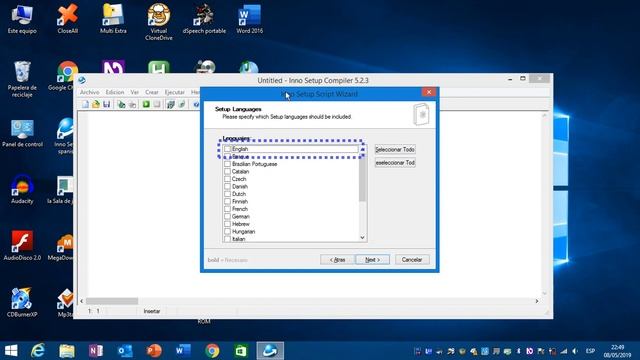Click the Stop Compile toolbar icon
The height and width of the screenshot is (360, 640).
tap(132, 104)
